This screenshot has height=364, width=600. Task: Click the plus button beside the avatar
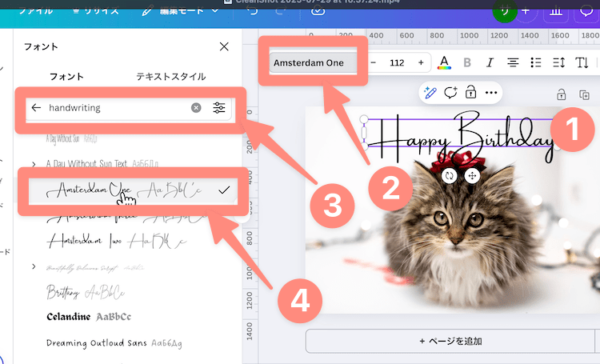526,11
